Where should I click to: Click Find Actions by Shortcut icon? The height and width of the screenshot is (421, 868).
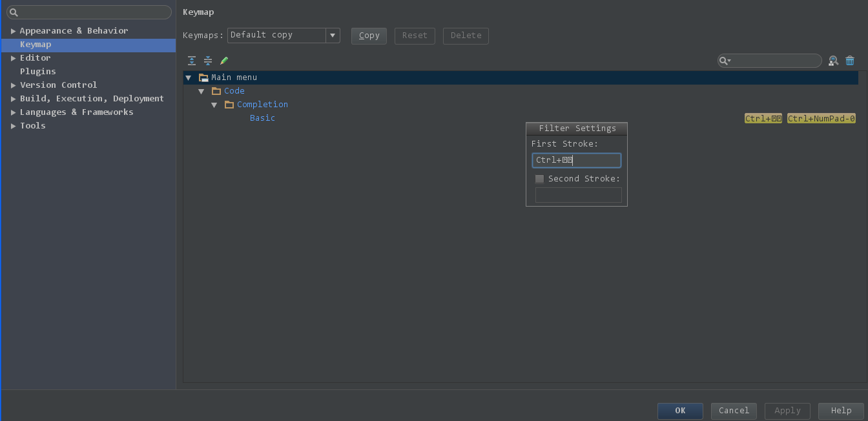click(x=833, y=61)
